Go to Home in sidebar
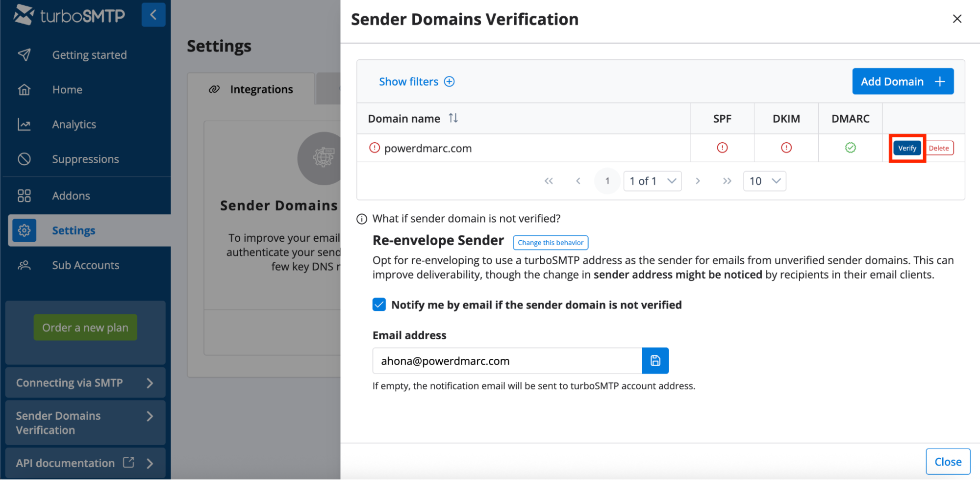 67,89
